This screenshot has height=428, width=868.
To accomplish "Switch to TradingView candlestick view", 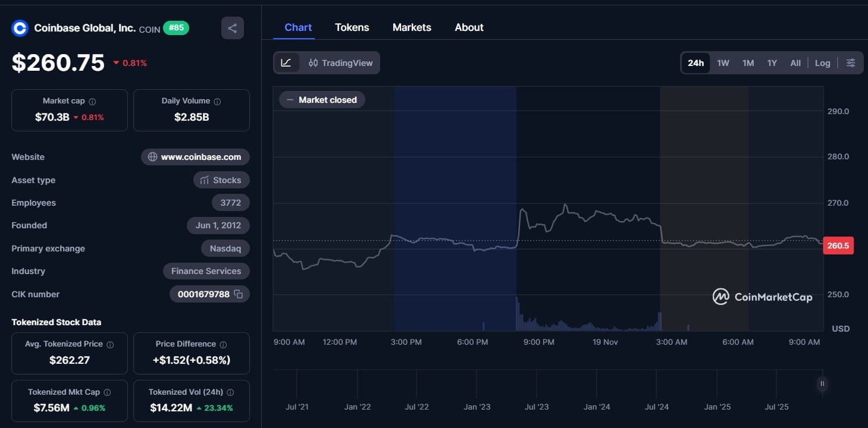I will click(x=342, y=62).
